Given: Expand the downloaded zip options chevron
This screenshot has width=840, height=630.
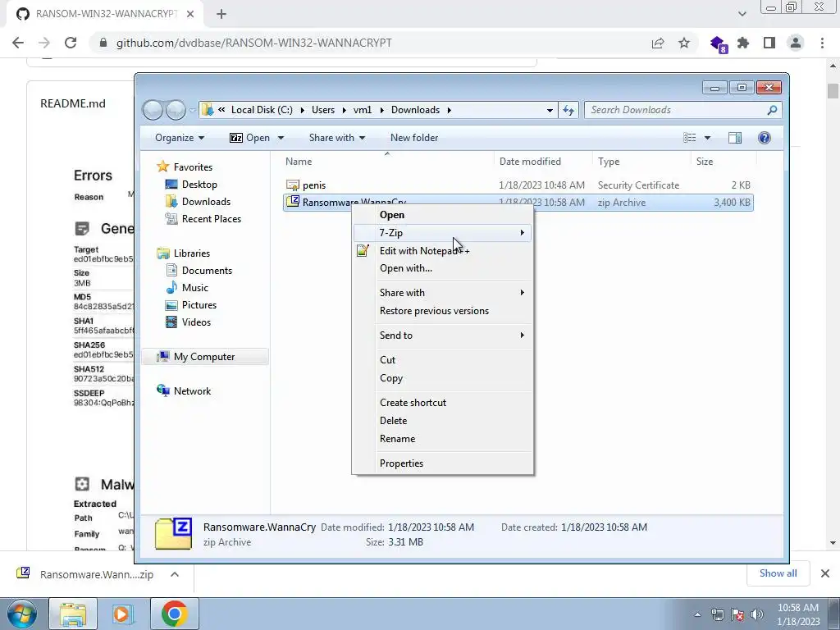Looking at the screenshot, I should [175, 574].
